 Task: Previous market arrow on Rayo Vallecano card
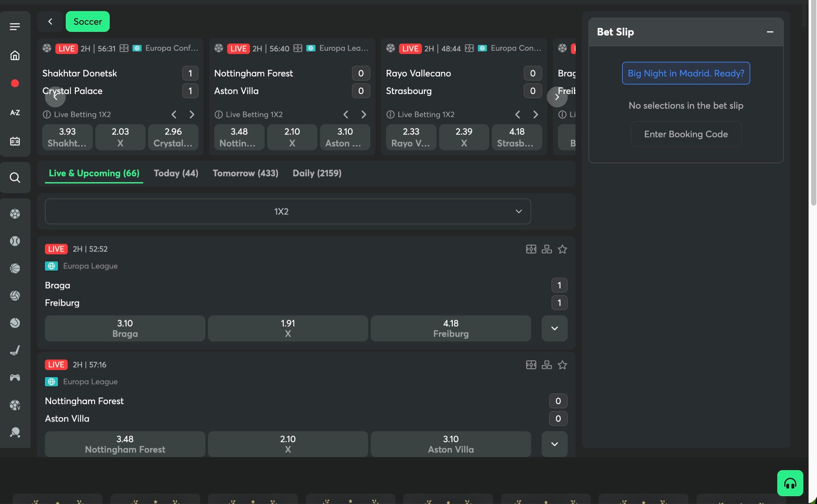(517, 115)
